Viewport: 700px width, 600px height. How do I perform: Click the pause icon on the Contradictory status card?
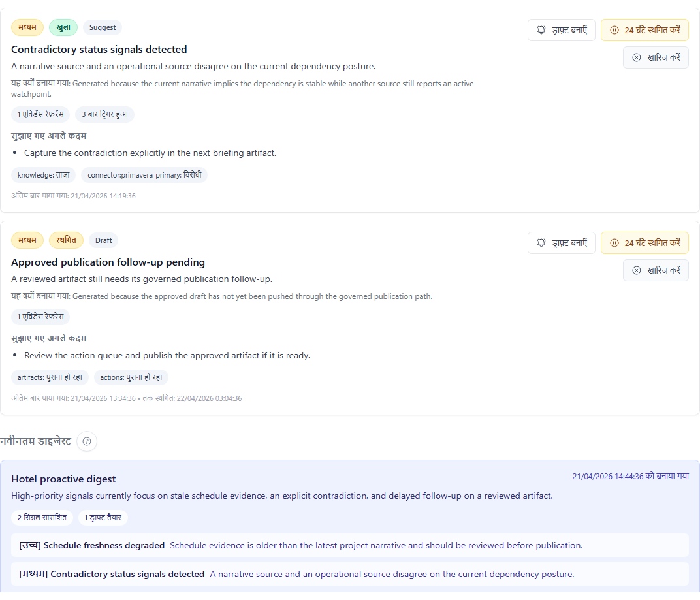[614, 30]
